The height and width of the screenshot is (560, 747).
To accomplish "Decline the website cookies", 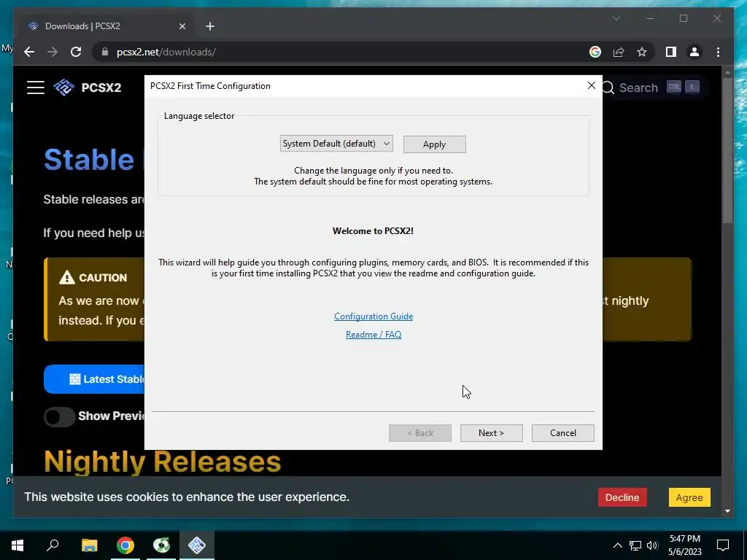I will pos(622,497).
